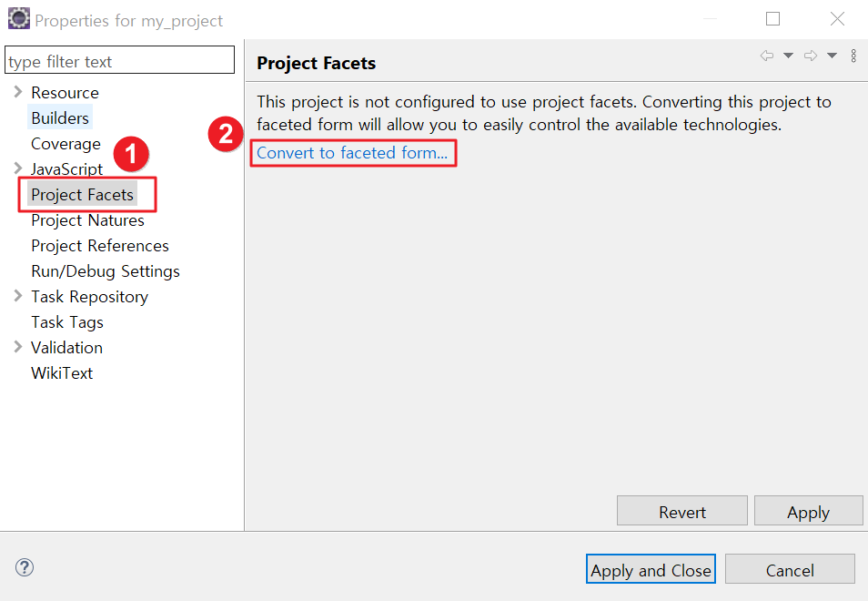Screen dimensions: 868x601
Task: Expand the Validation node
Action: pyautogui.click(x=18, y=347)
